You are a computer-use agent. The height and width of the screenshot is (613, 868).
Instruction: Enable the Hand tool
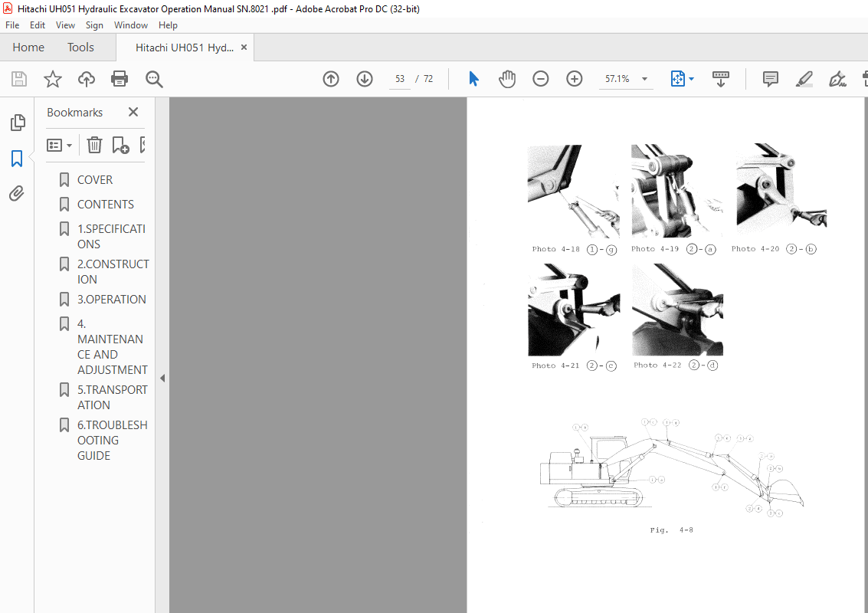(507, 78)
